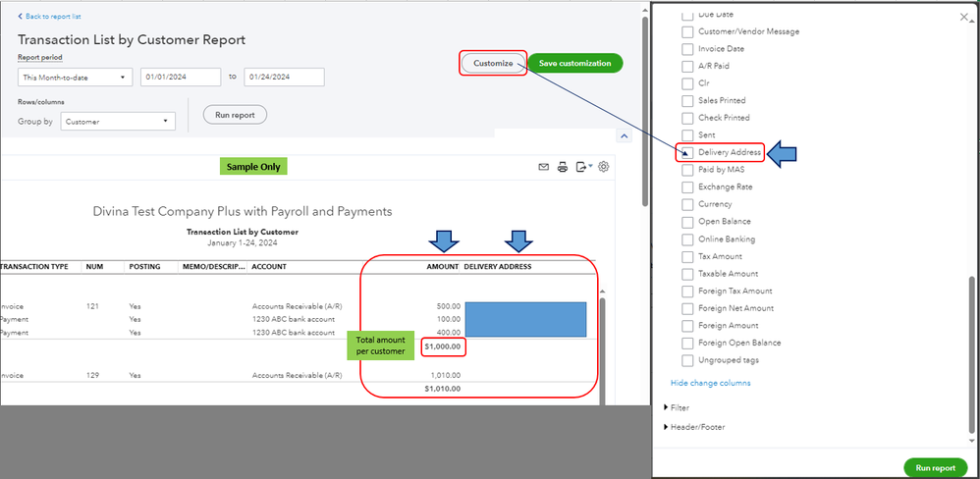Check the Invoice Date checkbox
980x479 pixels.
coord(687,49)
